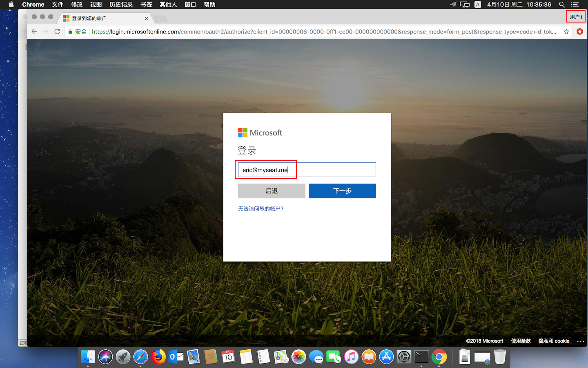Viewport: 588px width, 368px height.
Task: Open System Preferences gear in Dock
Action: (x=404, y=357)
